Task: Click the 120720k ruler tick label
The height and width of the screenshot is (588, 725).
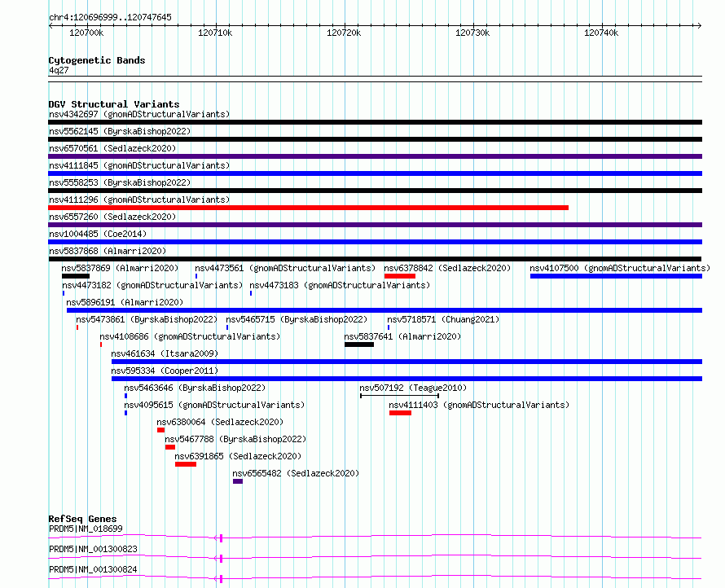Action: [x=344, y=33]
